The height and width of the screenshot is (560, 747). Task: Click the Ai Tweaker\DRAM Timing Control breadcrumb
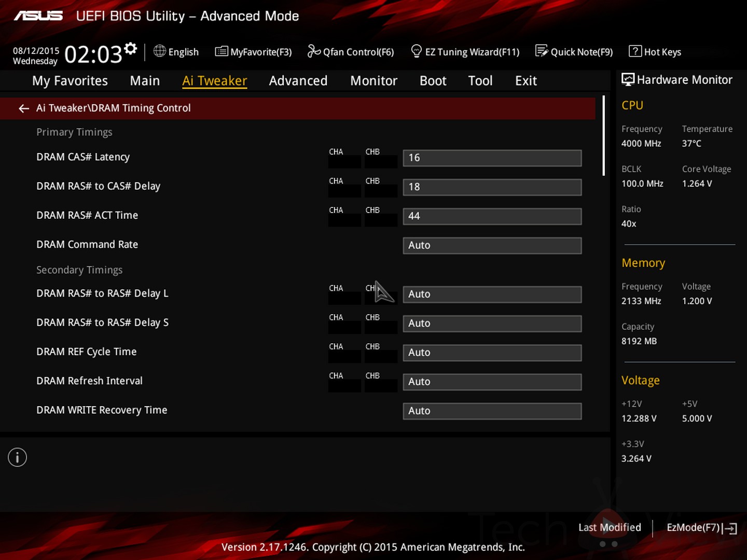(114, 108)
